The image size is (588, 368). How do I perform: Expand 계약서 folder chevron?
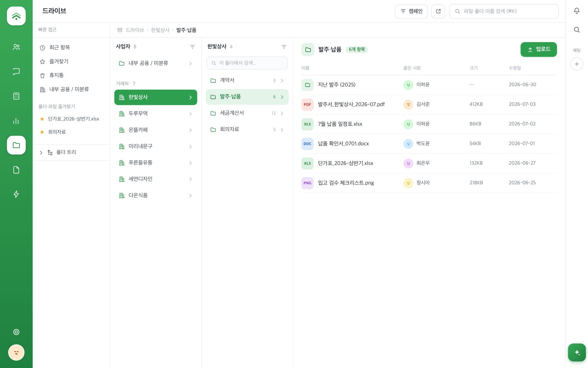coord(282,80)
